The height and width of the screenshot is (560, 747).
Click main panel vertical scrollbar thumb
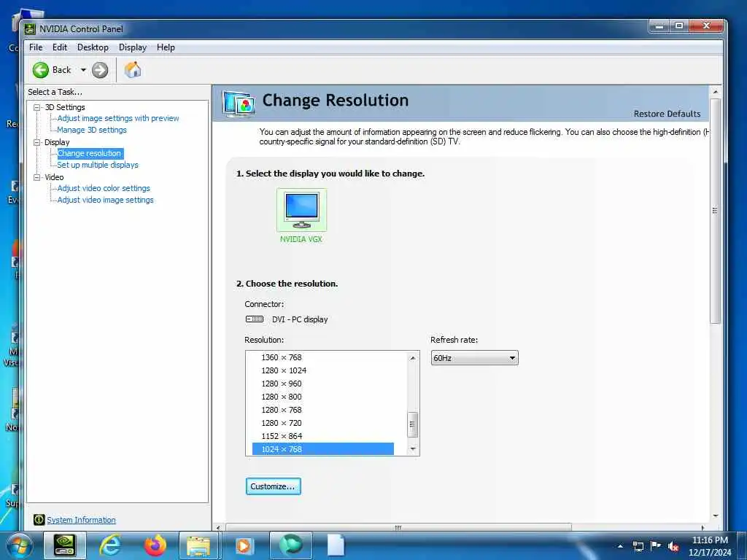[715, 211]
